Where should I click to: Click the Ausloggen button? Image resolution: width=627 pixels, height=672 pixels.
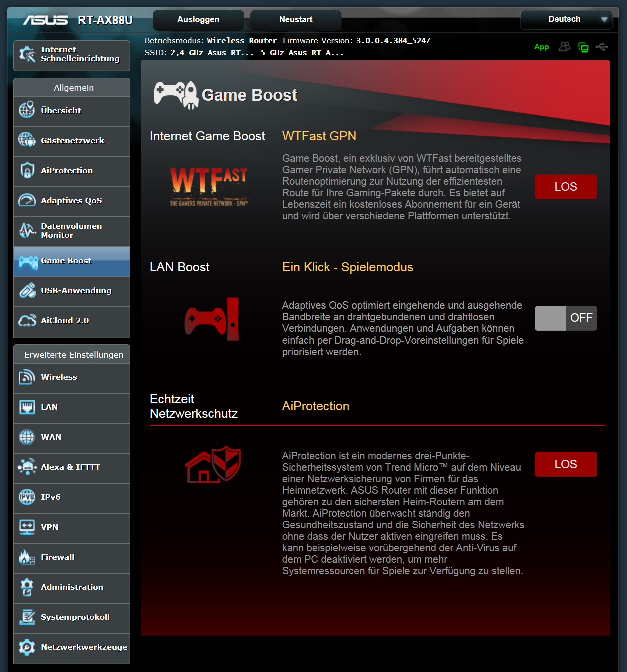click(198, 20)
